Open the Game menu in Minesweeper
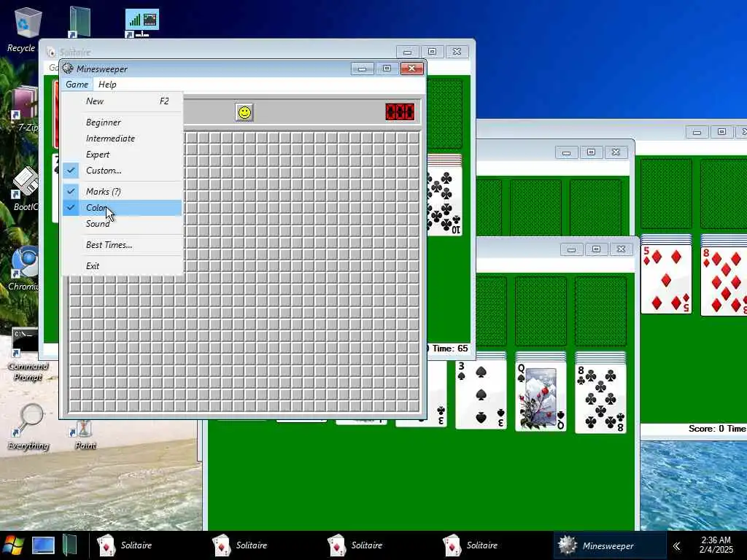 coord(77,85)
